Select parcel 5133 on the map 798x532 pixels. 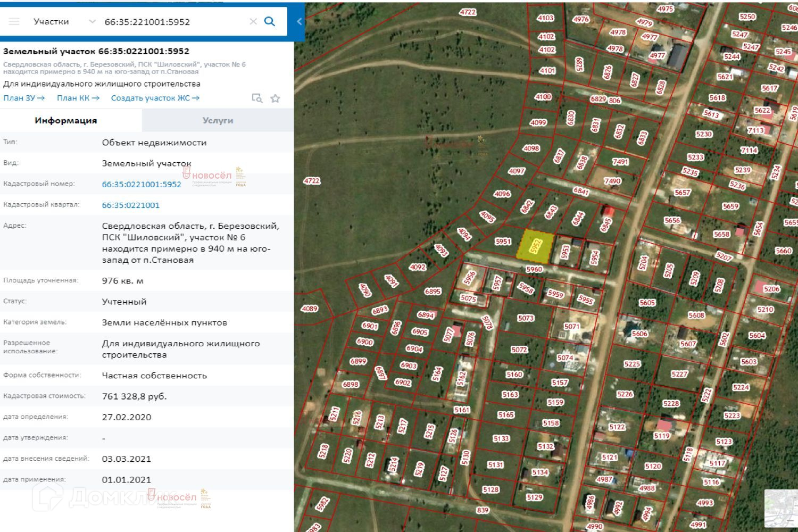point(501,438)
